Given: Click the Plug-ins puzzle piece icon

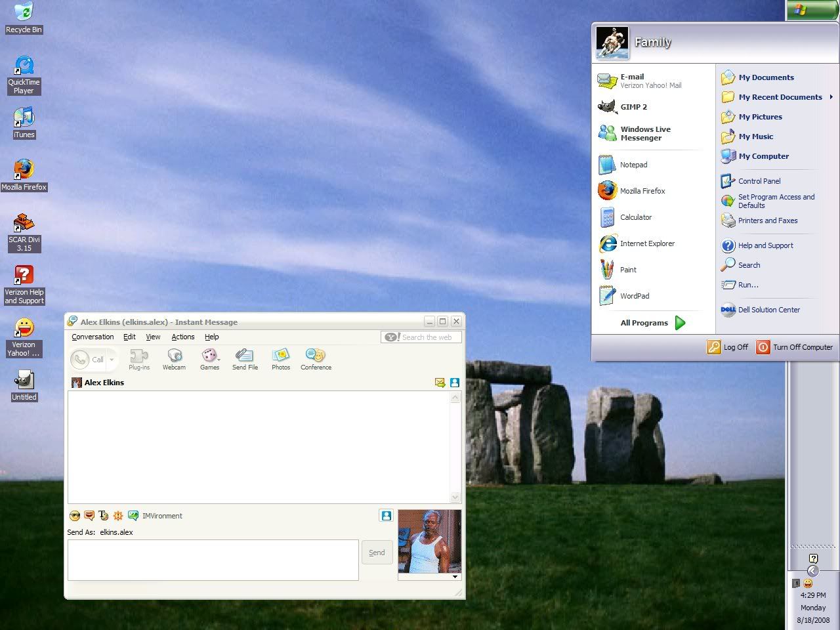Looking at the screenshot, I should (139, 359).
